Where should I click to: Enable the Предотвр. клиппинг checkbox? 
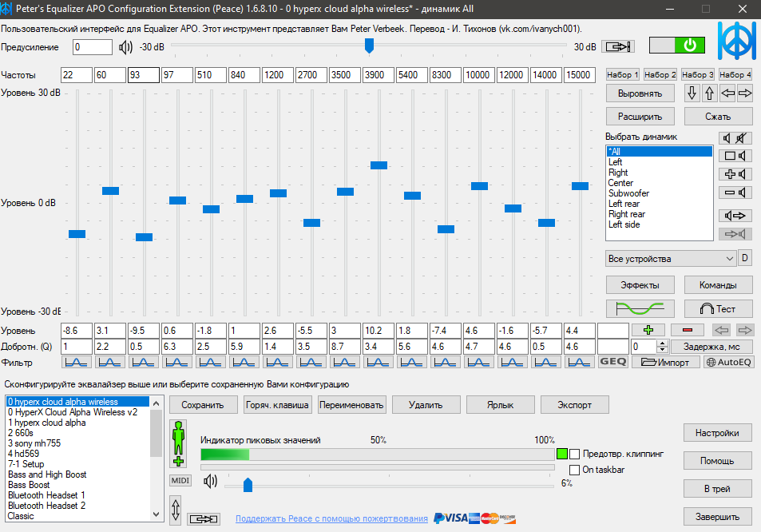pos(575,454)
